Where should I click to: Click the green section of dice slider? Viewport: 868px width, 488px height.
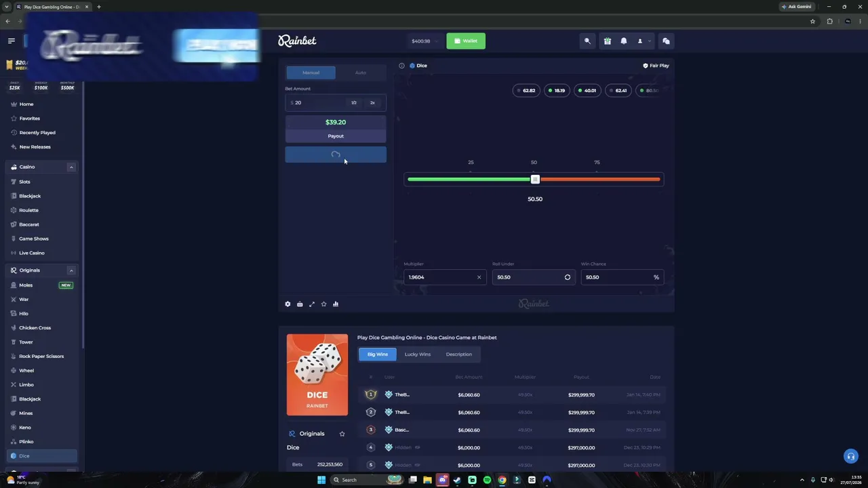pyautogui.click(x=469, y=180)
